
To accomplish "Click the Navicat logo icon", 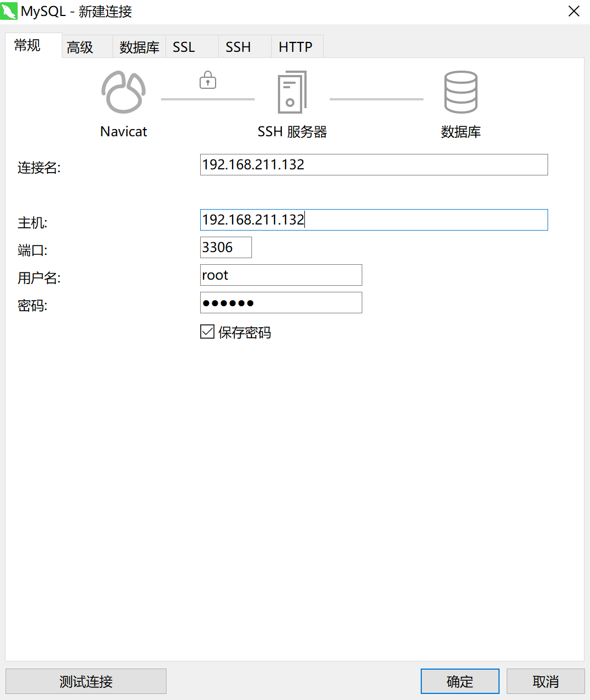I will (124, 92).
